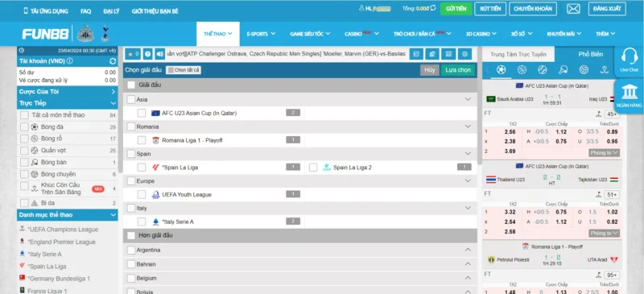Open the Xổ Số menu
The width and height of the screenshot is (644, 294).
point(522,34)
